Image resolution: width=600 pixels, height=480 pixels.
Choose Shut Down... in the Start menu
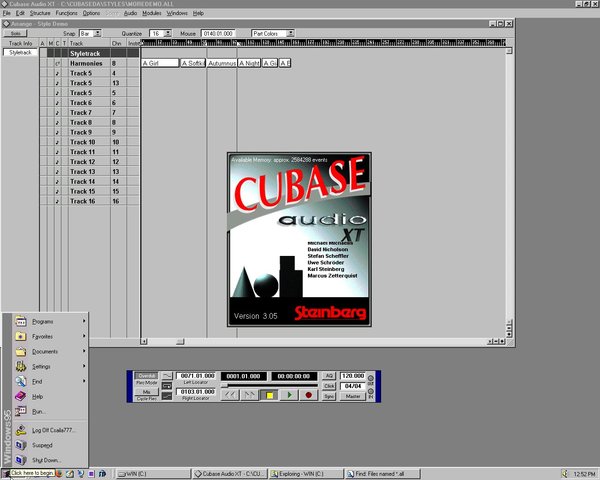click(50, 460)
